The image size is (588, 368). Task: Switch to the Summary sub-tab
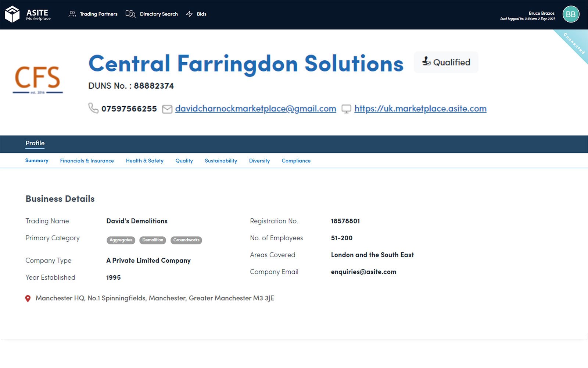(37, 160)
